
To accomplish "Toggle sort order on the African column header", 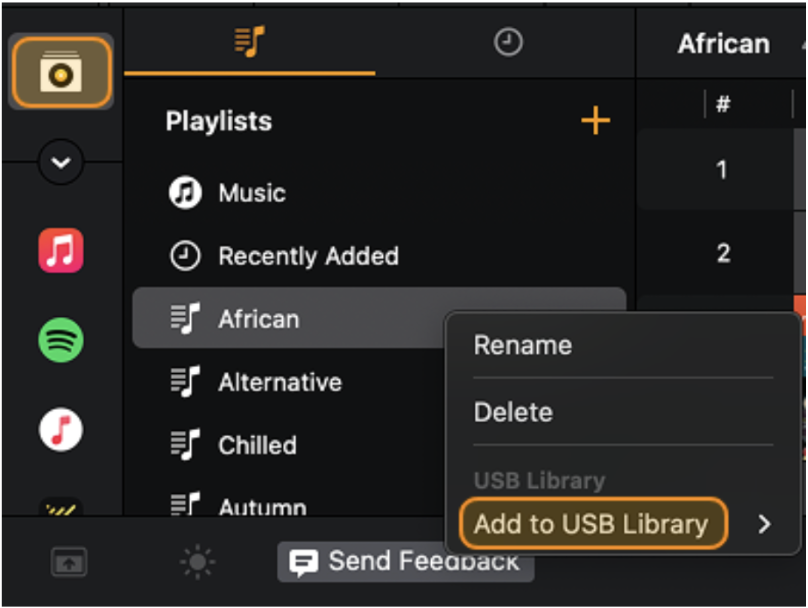I will click(x=722, y=43).
